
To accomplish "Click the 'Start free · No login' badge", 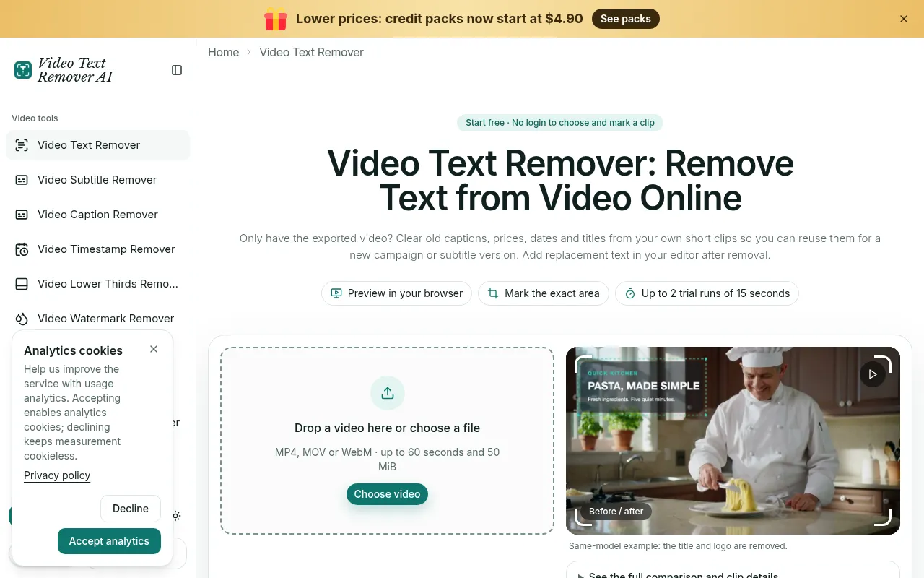I will [x=560, y=123].
